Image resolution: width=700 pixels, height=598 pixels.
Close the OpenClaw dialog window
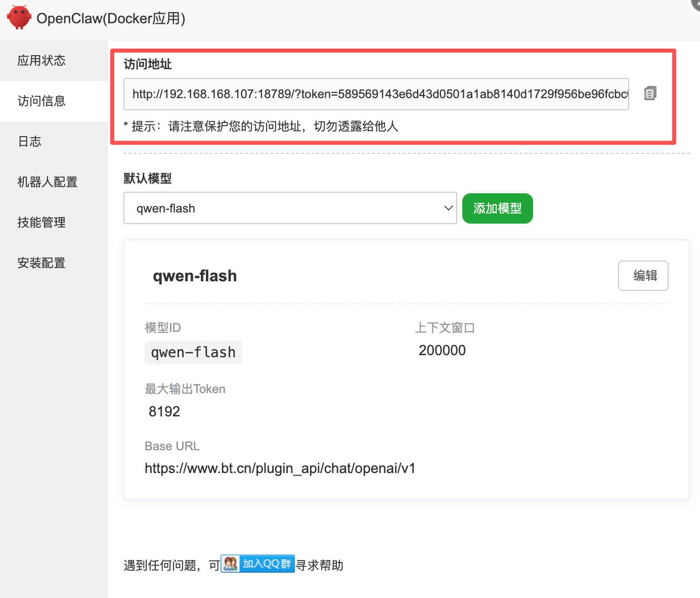(696, 3)
